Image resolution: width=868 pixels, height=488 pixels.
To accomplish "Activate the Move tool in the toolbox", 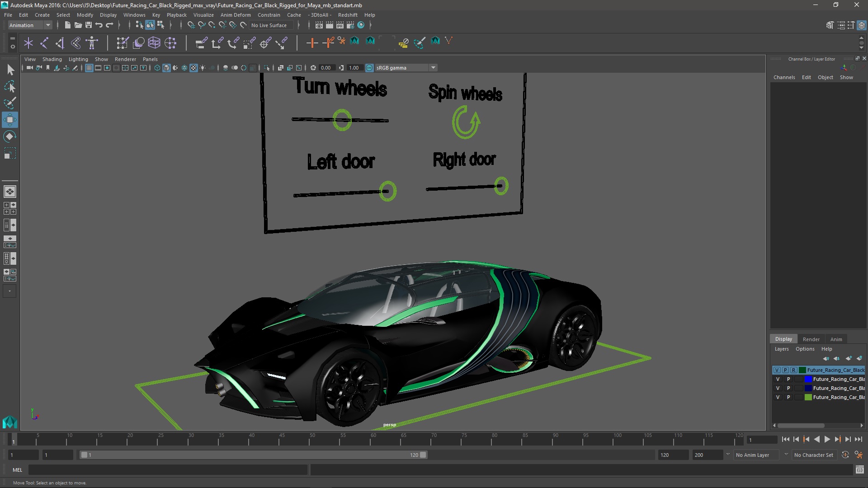I will tap(10, 120).
